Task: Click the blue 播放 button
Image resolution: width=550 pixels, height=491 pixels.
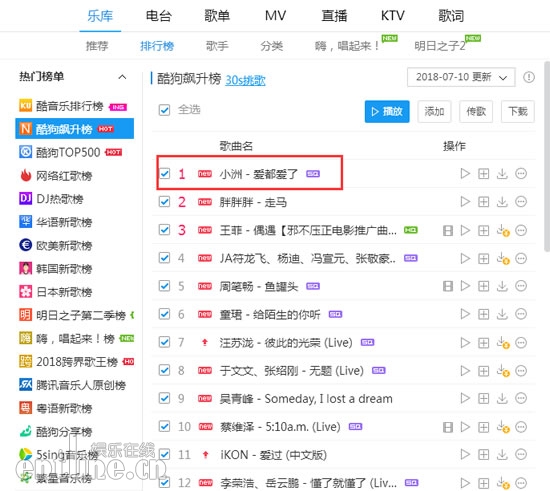Action: [x=387, y=112]
